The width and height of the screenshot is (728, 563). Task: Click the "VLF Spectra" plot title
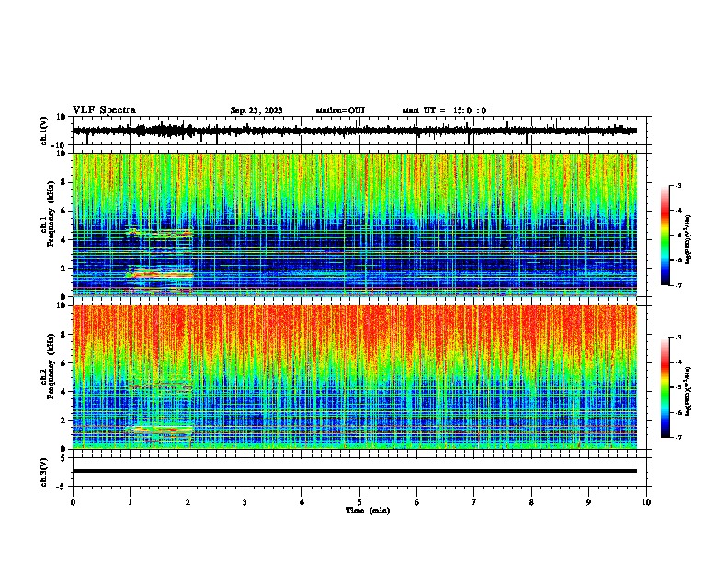pyautogui.click(x=104, y=110)
